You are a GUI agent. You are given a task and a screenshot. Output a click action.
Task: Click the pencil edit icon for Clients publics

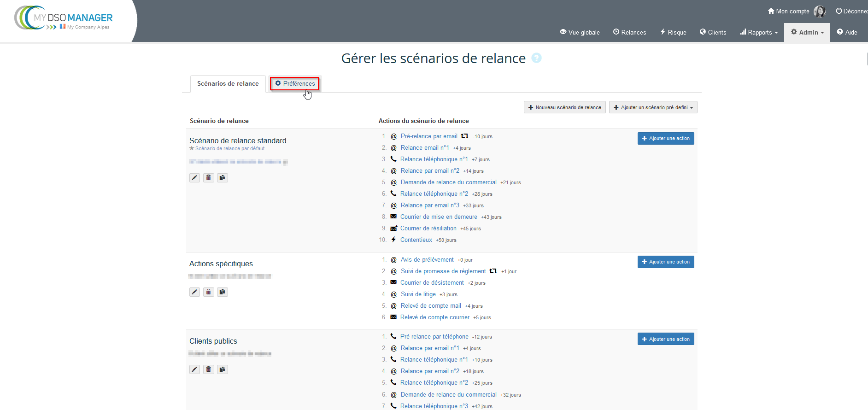pyautogui.click(x=194, y=369)
